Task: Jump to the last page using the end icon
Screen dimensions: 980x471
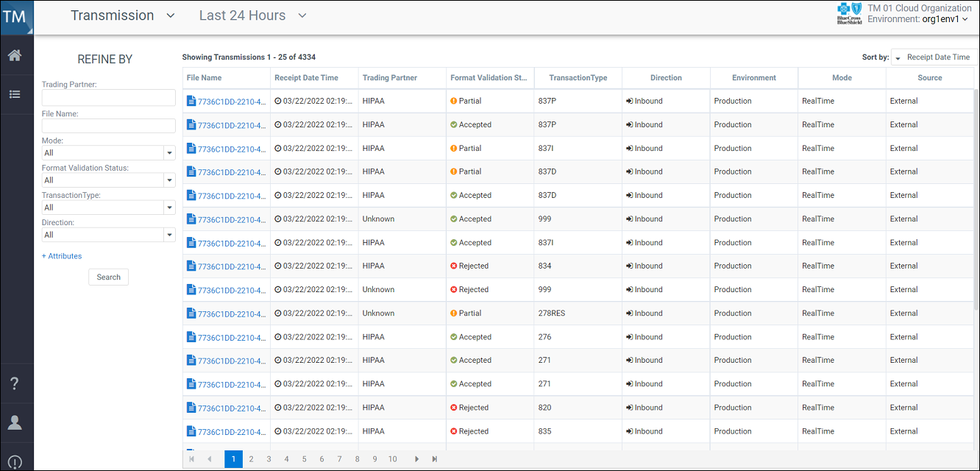Action: tap(434, 458)
